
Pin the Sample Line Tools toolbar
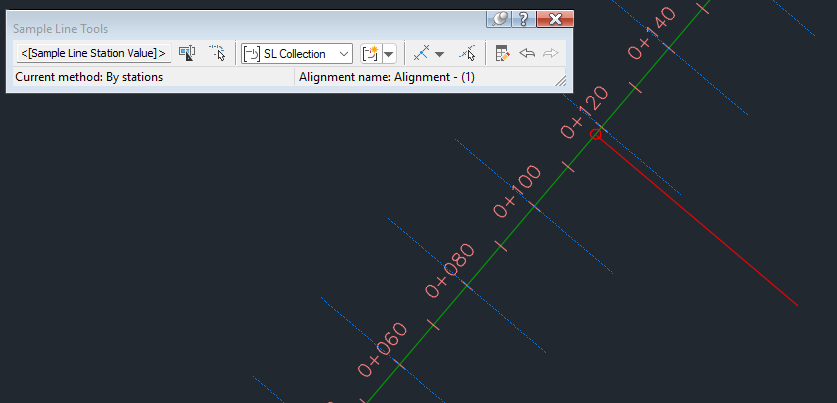[x=499, y=20]
